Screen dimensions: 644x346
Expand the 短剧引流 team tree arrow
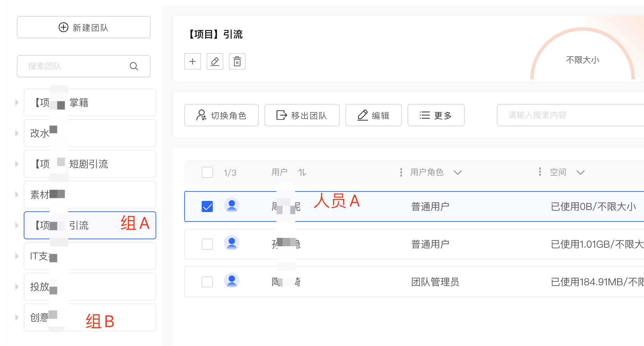17,164
